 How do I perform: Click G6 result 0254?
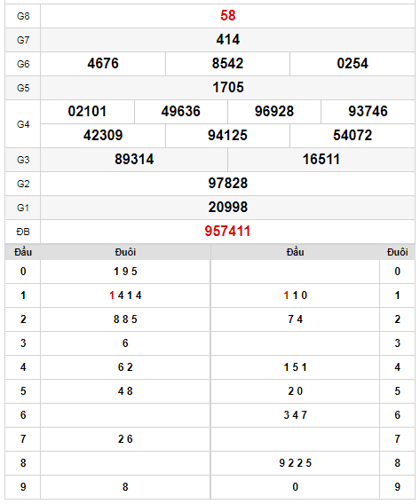(x=353, y=63)
